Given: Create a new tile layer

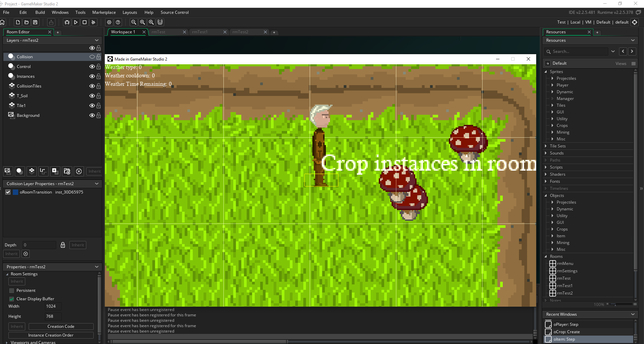Looking at the screenshot, I should (32, 171).
